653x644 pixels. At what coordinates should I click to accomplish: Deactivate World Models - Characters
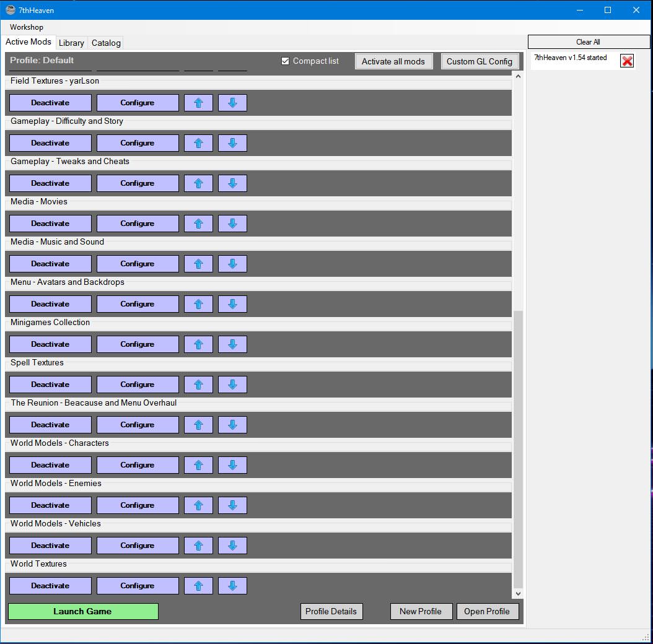tap(50, 465)
